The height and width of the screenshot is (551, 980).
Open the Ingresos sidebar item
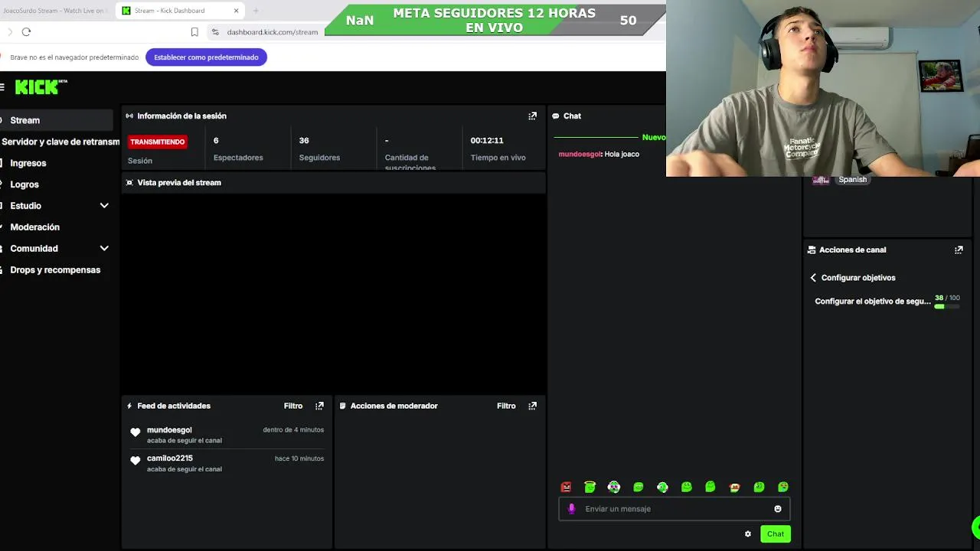[28, 163]
